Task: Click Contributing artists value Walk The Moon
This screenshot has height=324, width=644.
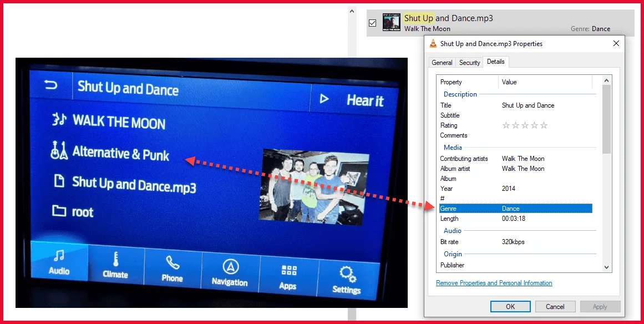Action: click(x=523, y=159)
